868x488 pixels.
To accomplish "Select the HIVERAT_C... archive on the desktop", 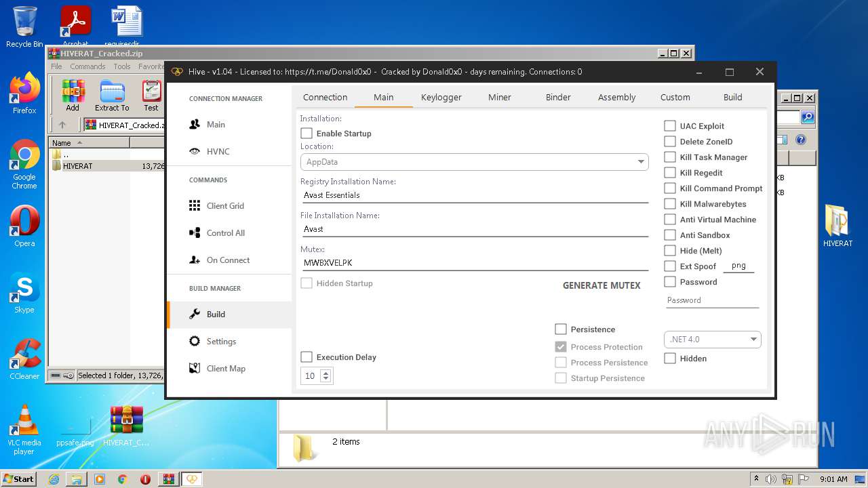I will tap(127, 426).
